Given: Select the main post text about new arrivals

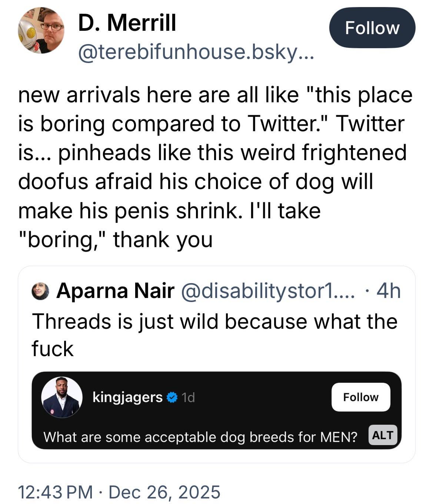Looking at the screenshot, I should pos(215,167).
